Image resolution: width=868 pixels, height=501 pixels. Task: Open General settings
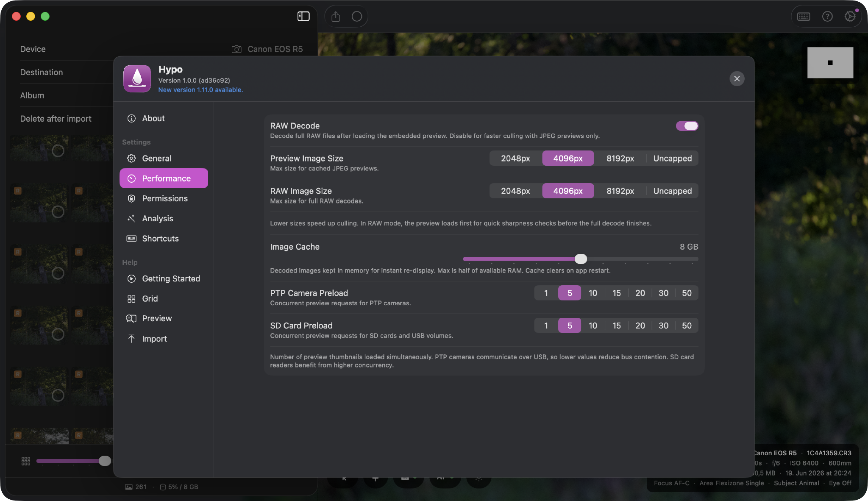164,158
